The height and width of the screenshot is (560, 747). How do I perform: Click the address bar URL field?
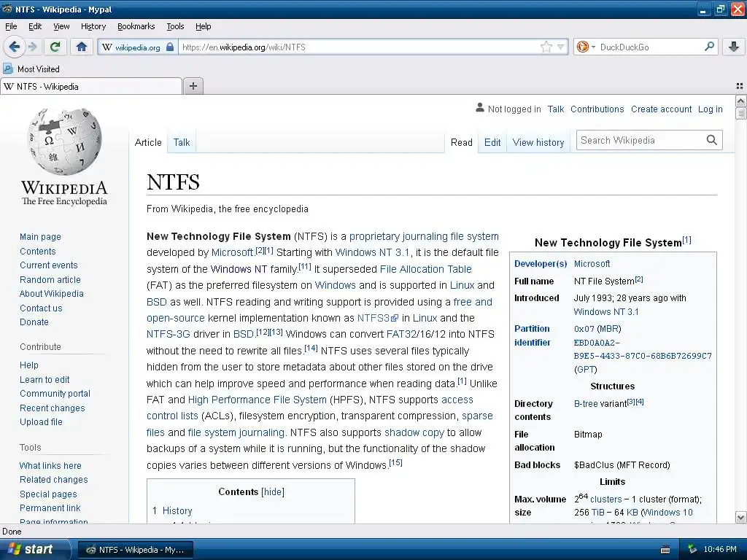point(360,47)
